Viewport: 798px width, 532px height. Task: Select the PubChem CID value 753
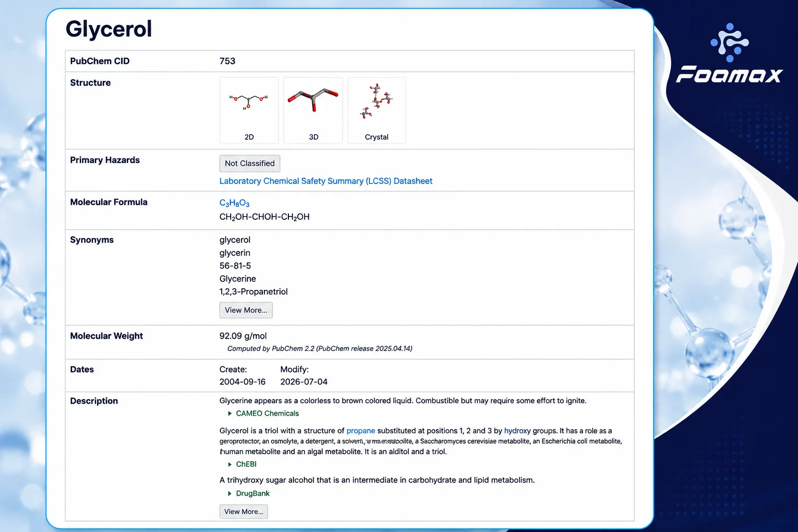[227, 61]
